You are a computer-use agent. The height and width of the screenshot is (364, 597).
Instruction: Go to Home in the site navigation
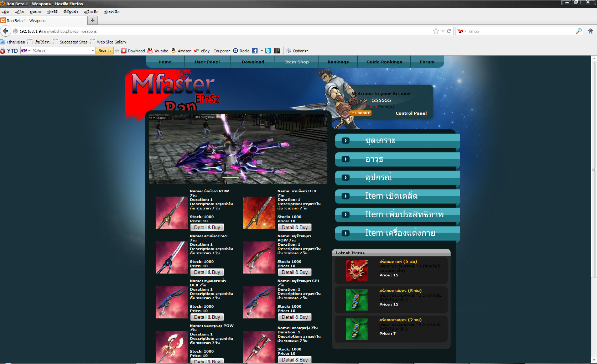tap(165, 62)
